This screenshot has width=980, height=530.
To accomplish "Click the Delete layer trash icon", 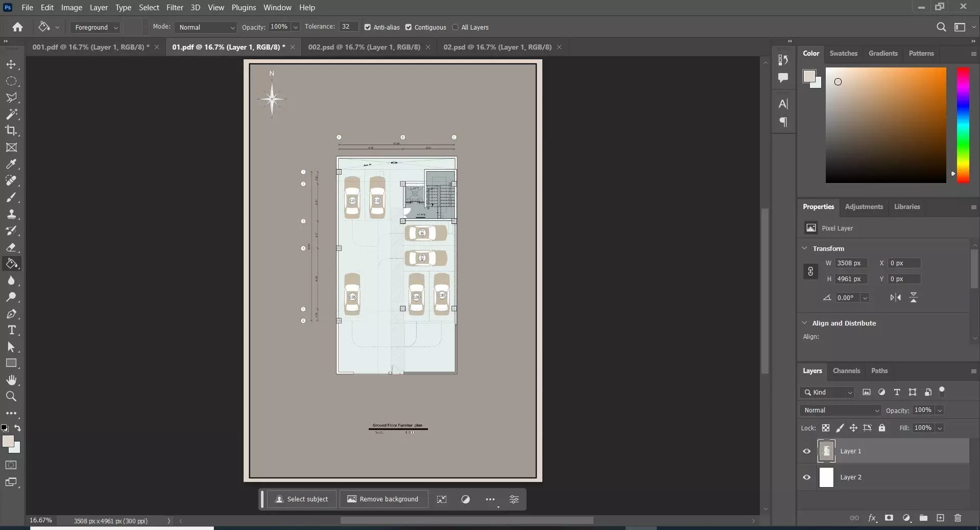I will click(x=958, y=518).
